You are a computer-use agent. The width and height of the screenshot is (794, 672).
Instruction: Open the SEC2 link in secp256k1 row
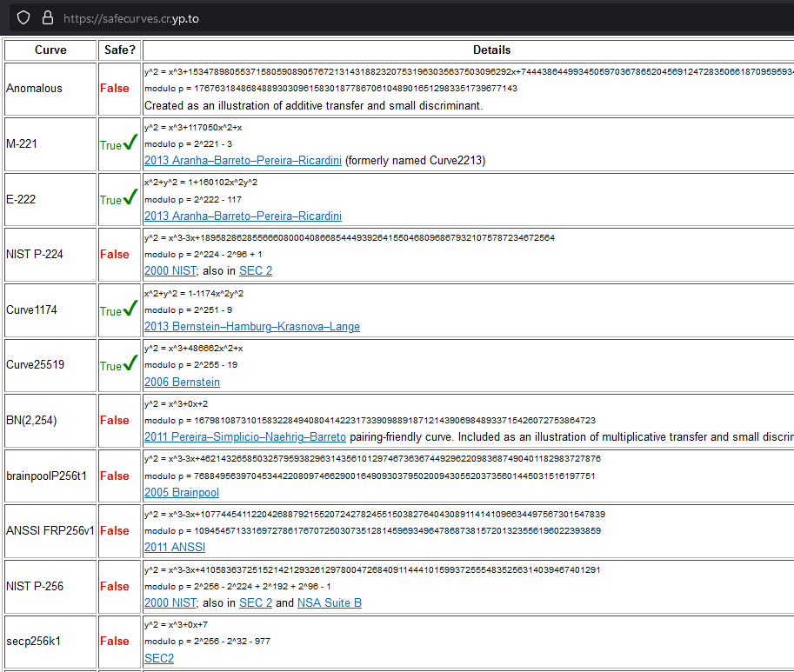[x=159, y=658]
